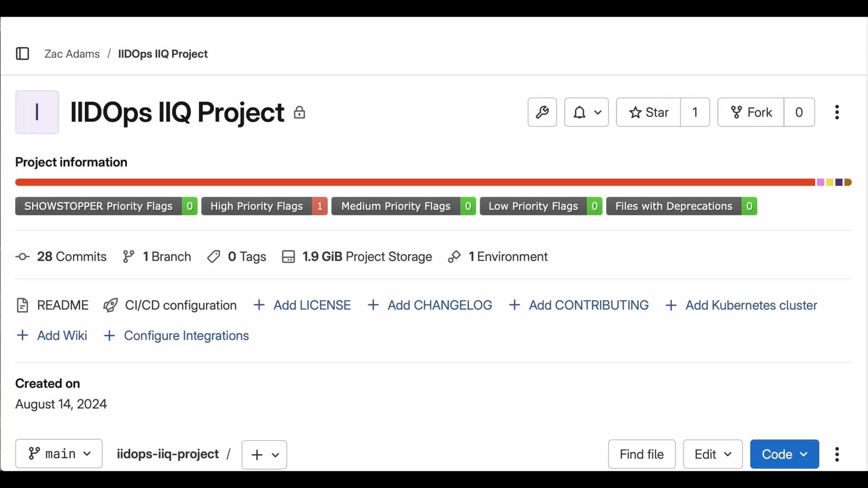The height and width of the screenshot is (488, 868).
Task: Click the CI/CD configuration icon
Action: [109, 305]
